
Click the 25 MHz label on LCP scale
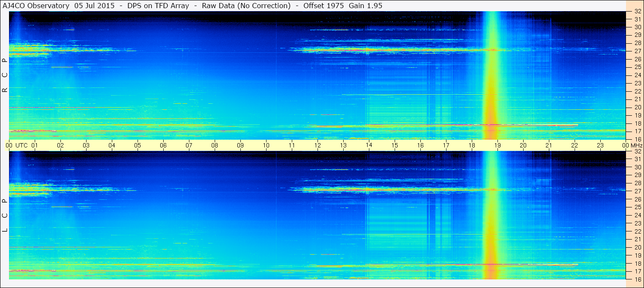click(637, 207)
